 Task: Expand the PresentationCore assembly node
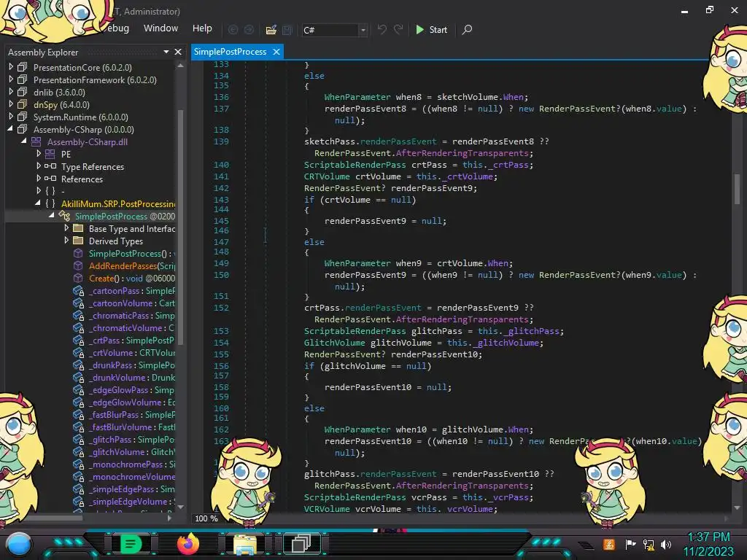coord(11,67)
